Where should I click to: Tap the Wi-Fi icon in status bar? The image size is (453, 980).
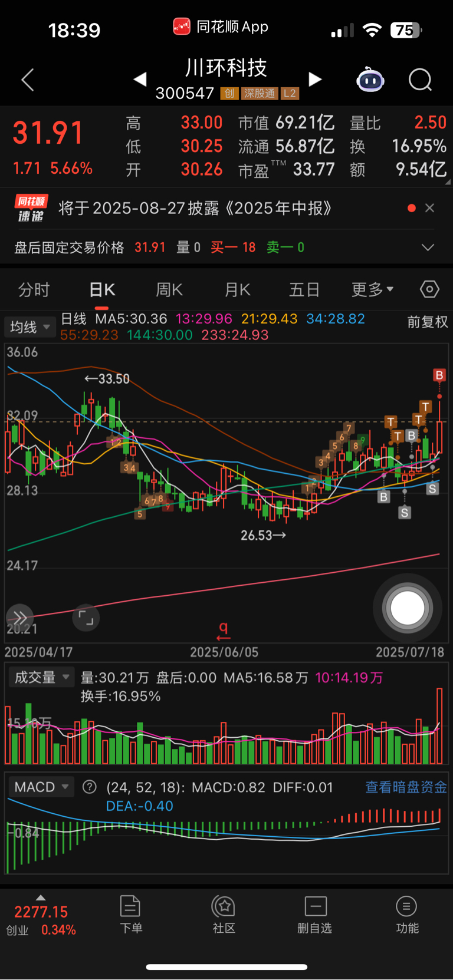tap(372, 30)
